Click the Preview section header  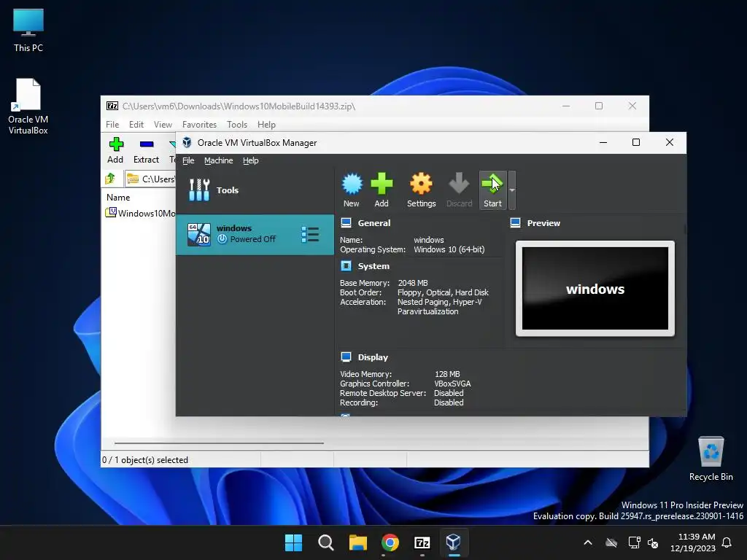[x=543, y=223]
